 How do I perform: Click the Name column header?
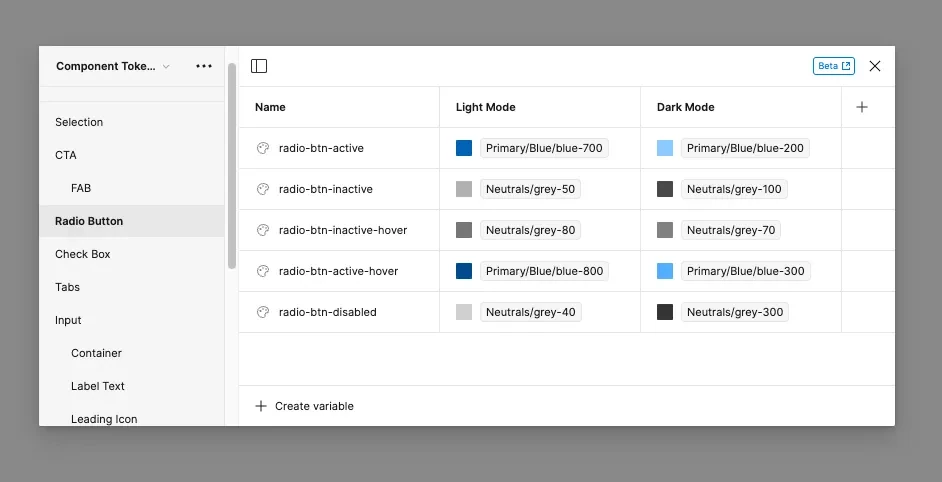click(270, 107)
